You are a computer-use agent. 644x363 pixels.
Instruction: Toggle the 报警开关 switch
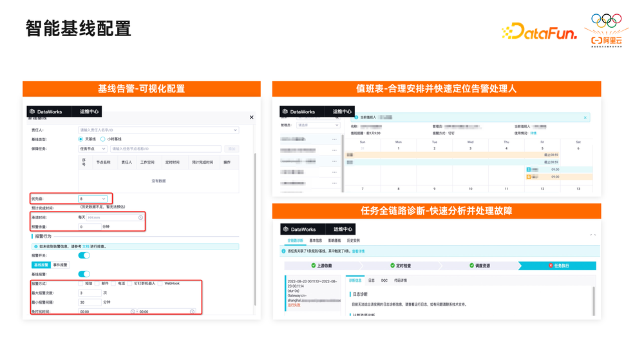[x=84, y=255]
